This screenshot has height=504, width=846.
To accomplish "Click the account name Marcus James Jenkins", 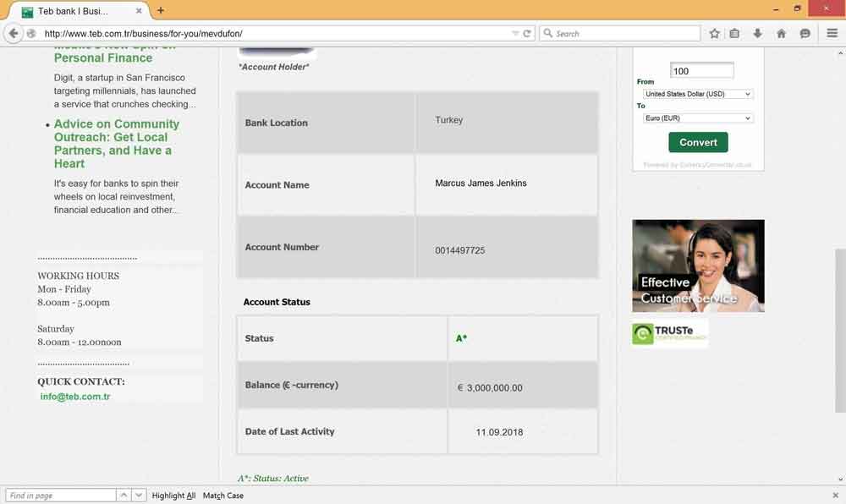I will [x=481, y=184].
